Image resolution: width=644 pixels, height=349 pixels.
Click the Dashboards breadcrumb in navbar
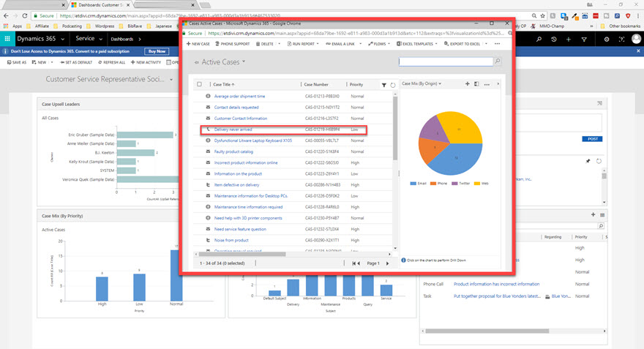[122, 40]
